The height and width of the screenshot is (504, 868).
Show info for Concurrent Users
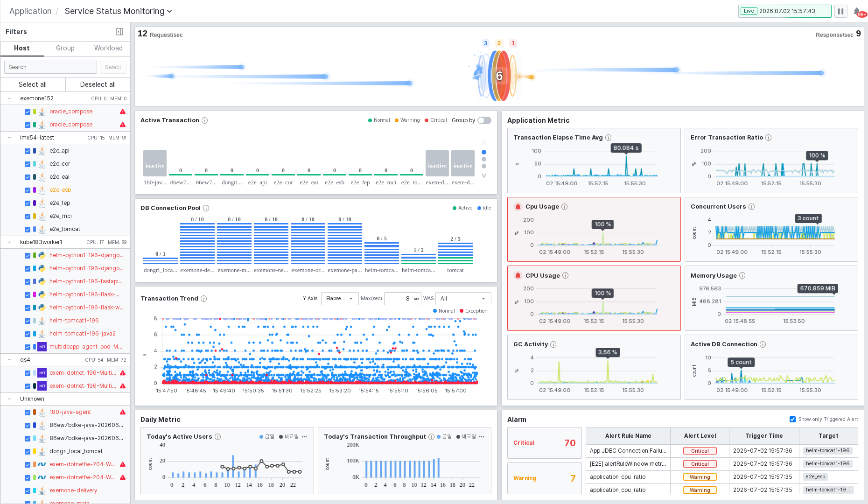752,207
